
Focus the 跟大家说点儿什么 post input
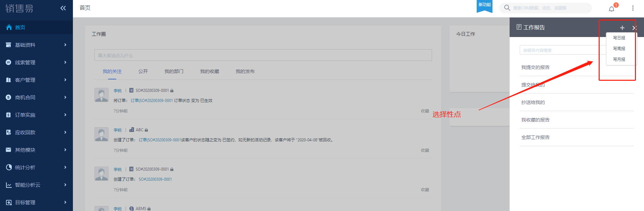click(263, 55)
